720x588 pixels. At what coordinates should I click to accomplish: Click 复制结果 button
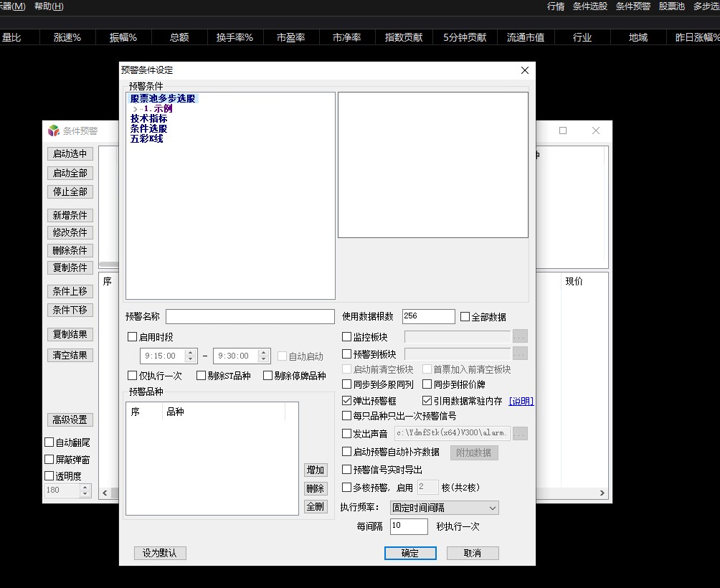coord(70,334)
